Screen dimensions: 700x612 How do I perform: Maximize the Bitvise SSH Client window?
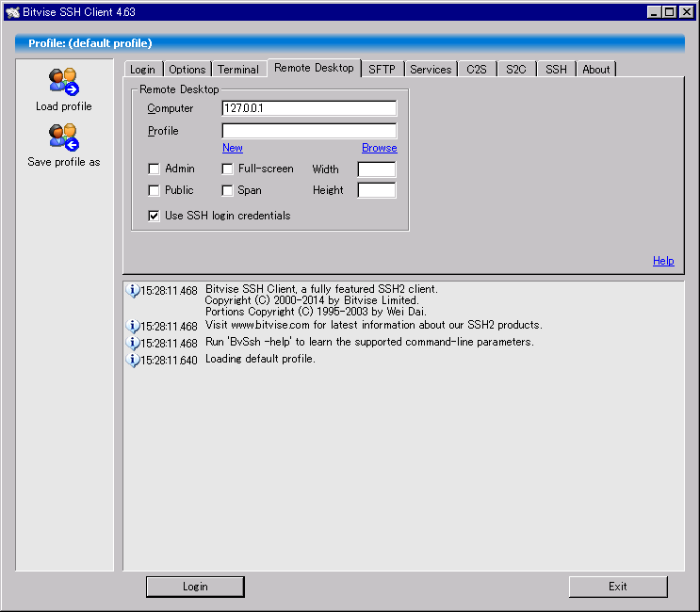coord(670,12)
